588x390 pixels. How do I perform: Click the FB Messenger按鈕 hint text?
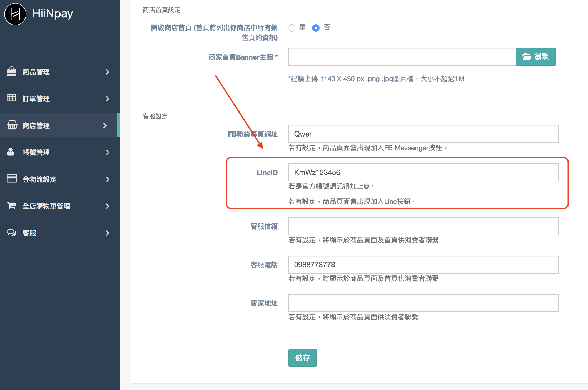click(x=368, y=148)
